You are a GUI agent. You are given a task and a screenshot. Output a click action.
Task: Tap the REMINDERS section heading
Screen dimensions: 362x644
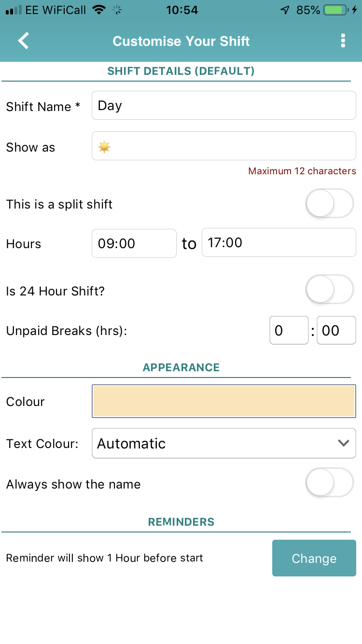(181, 522)
